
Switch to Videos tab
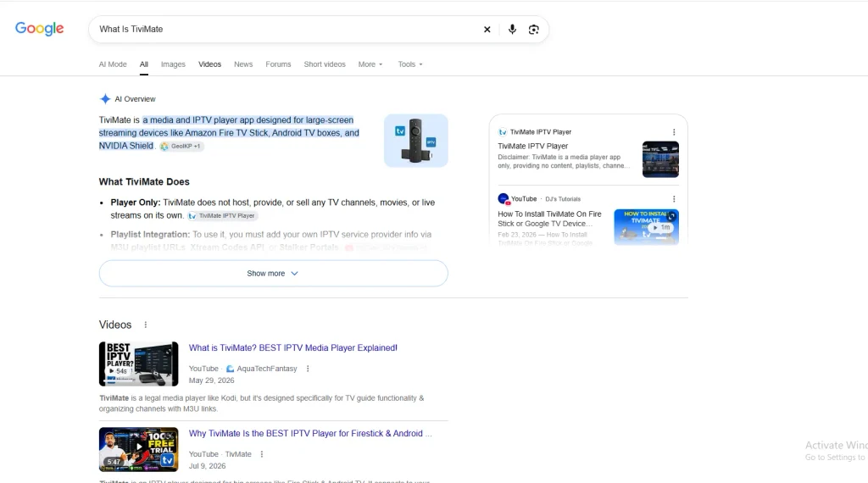[x=210, y=64]
